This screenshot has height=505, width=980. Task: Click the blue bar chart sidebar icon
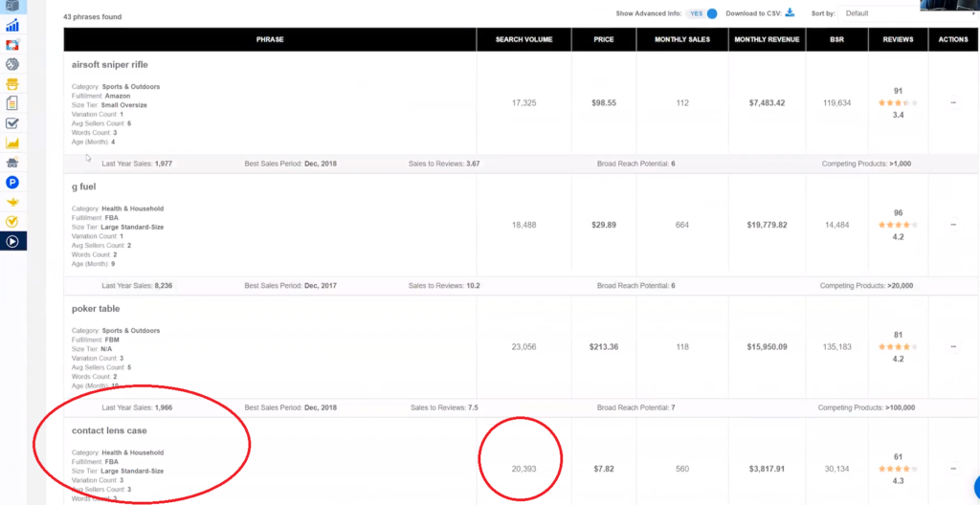[x=12, y=25]
